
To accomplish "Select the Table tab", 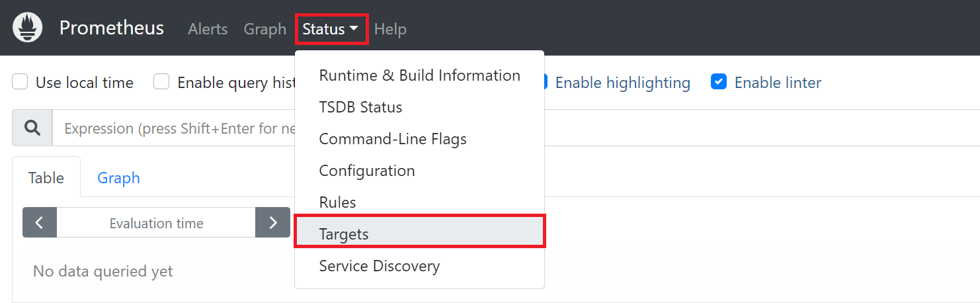I will 46,178.
